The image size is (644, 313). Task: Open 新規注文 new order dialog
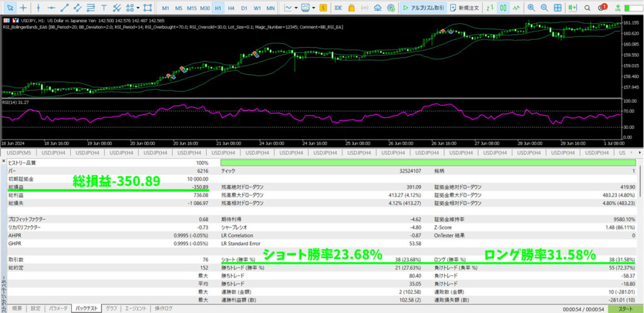464,8
